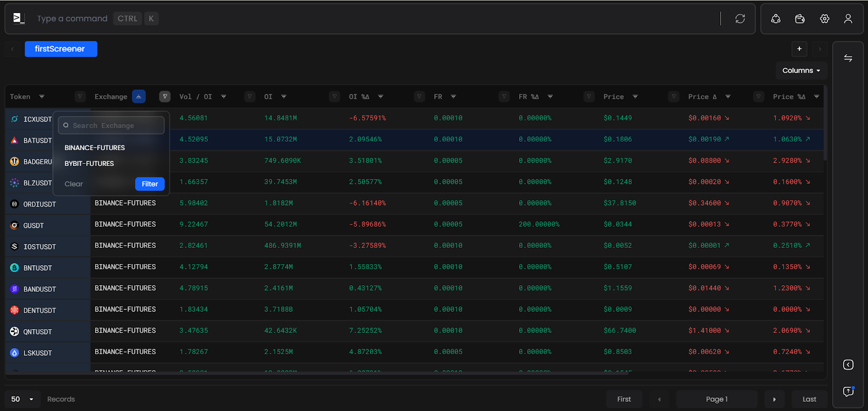Click the 749.6090K OI cell
The image size is (868, 411).
[283, 160]
